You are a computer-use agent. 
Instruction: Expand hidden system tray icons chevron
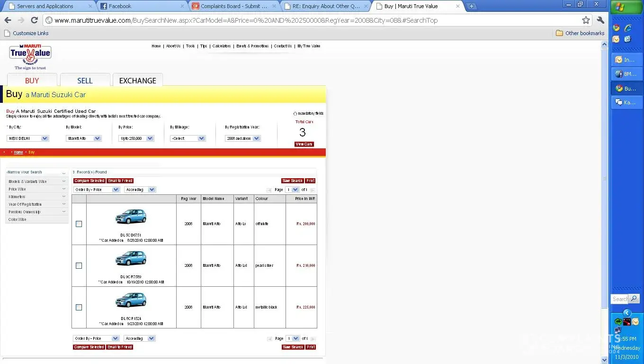tap(627, 313)
